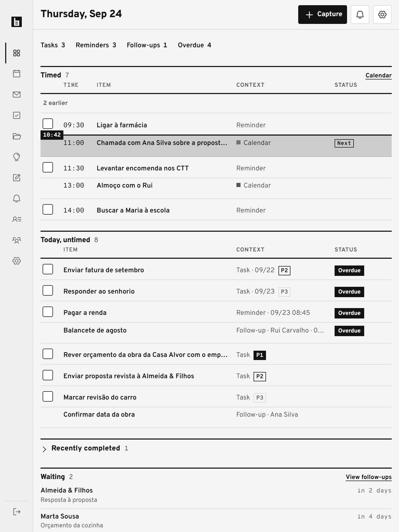Click the logout icon at sidebar bottom
Viewport: 399px width, 532px height.
click(x=17, y=512)
